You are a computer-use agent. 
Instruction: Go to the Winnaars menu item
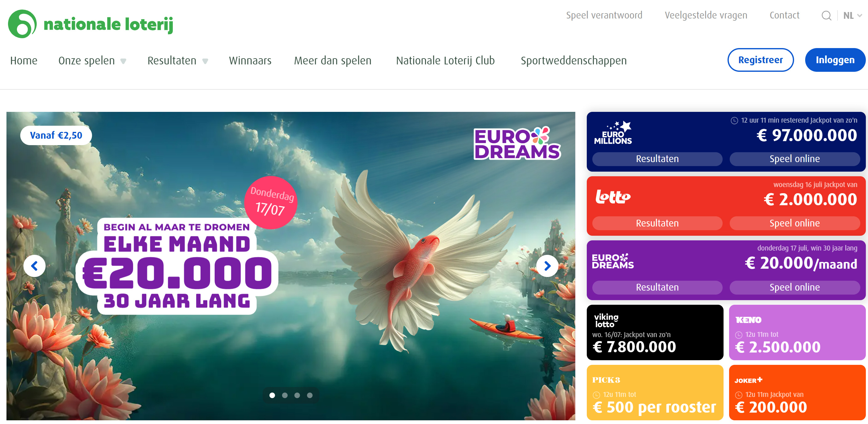coord(250,61)
